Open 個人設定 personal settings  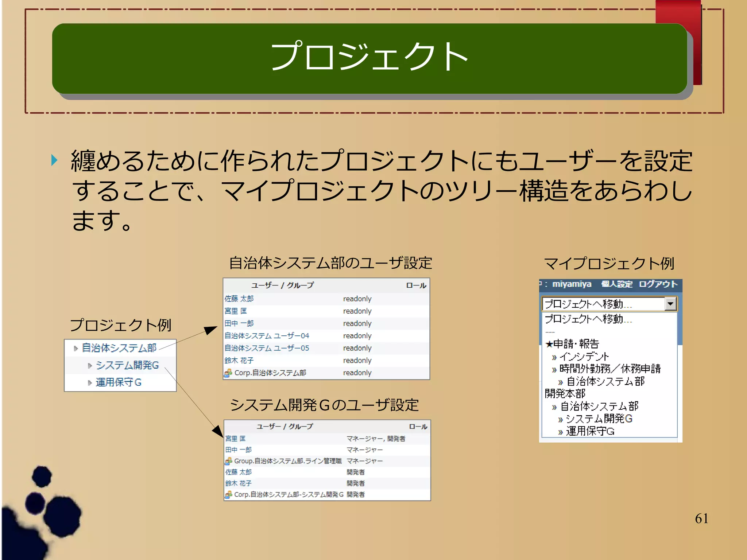[617, 284]
